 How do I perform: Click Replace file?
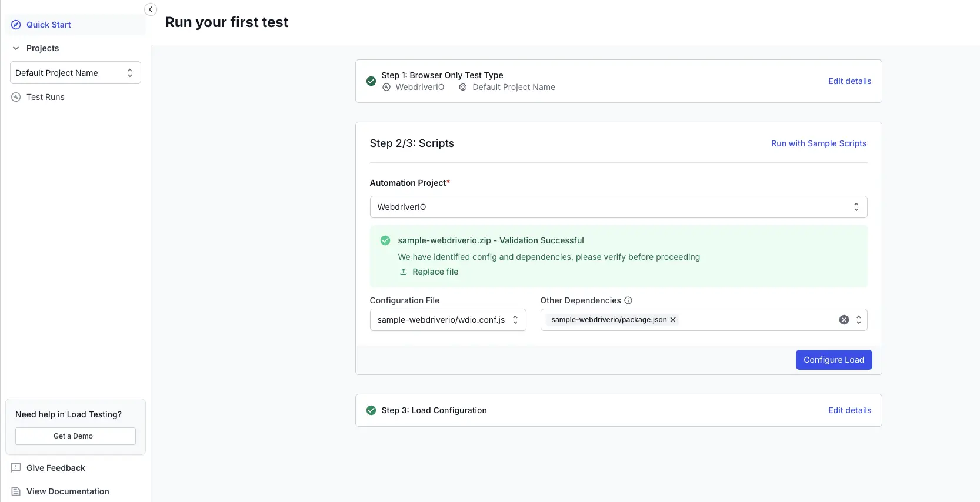pos(435,272)
